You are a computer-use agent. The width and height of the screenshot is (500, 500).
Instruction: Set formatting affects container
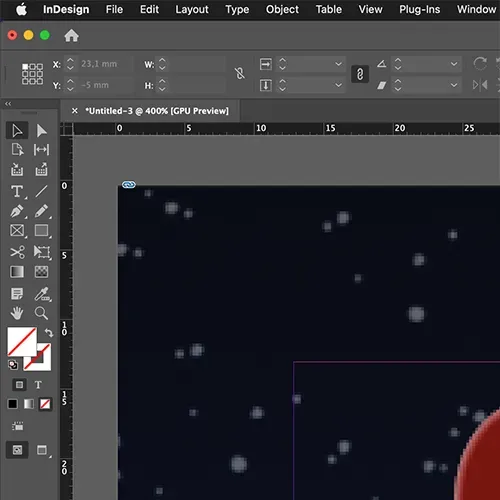(x=19, y=385)
